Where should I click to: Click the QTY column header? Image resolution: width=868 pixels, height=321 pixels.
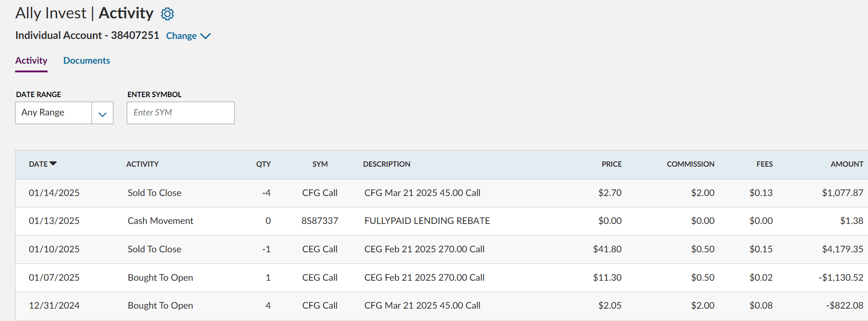263,164
